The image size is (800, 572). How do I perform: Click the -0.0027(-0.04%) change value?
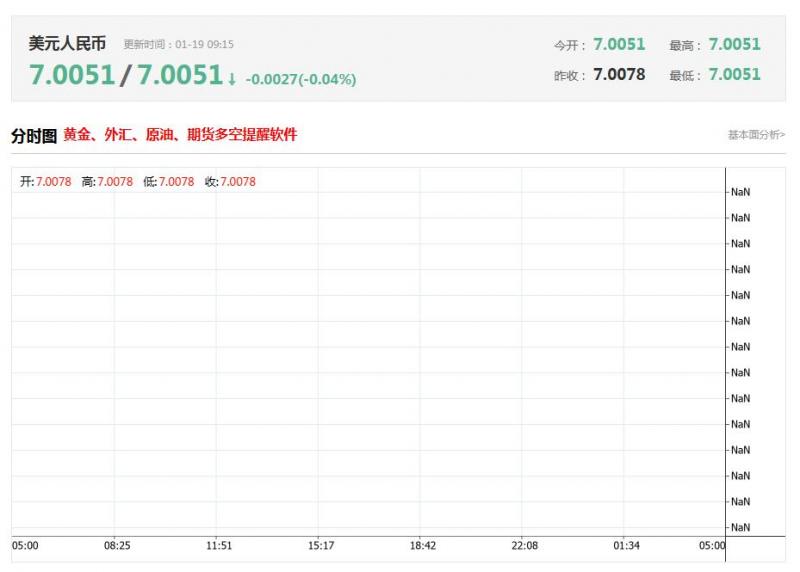(x=300, y=79)
